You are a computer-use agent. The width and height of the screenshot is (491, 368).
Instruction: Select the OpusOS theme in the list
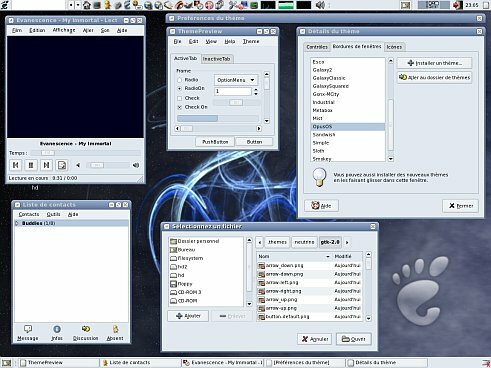point(348,127)
